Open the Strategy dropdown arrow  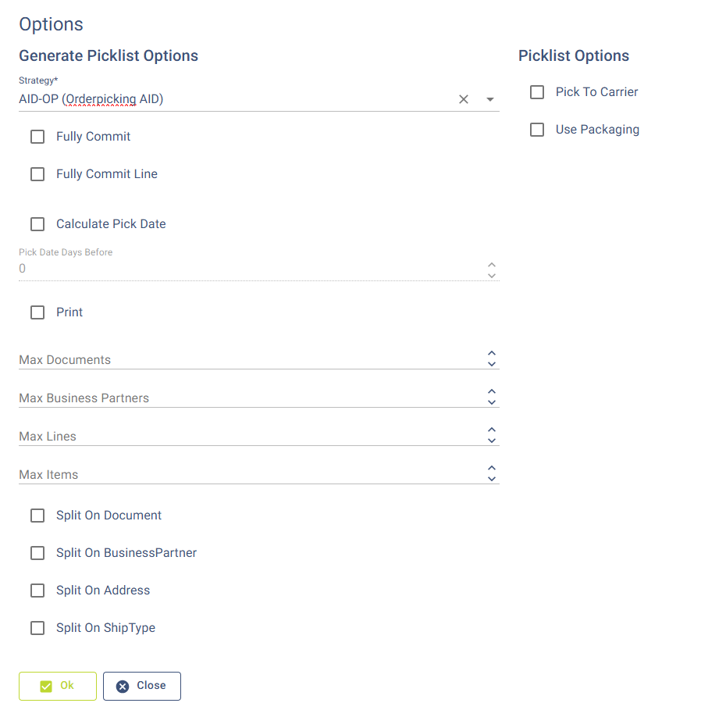490,99
